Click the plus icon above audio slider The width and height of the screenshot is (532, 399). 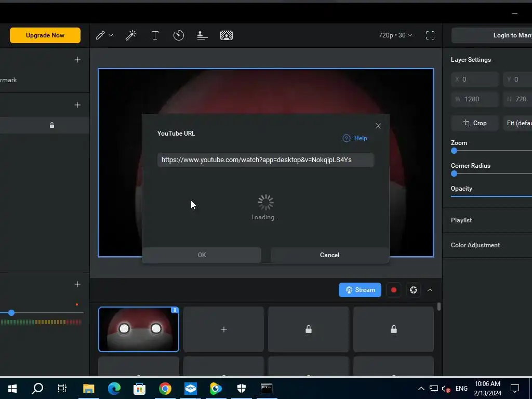pos(77,284)
